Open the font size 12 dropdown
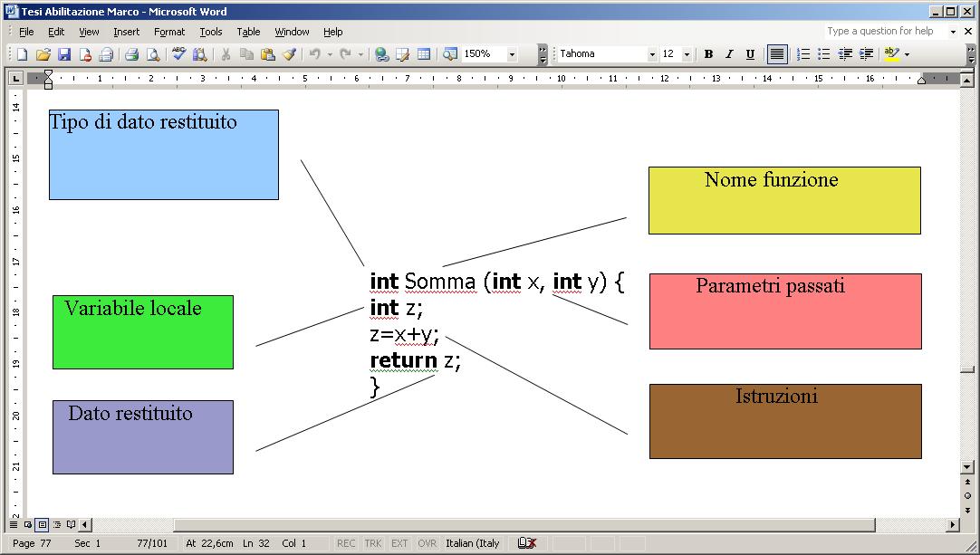980x555 pixels. point(687,54)
